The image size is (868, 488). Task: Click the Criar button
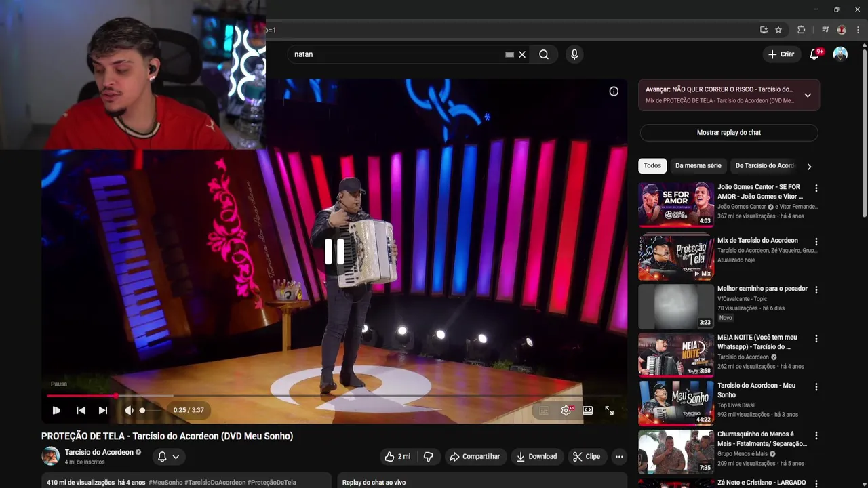[781, 54]
